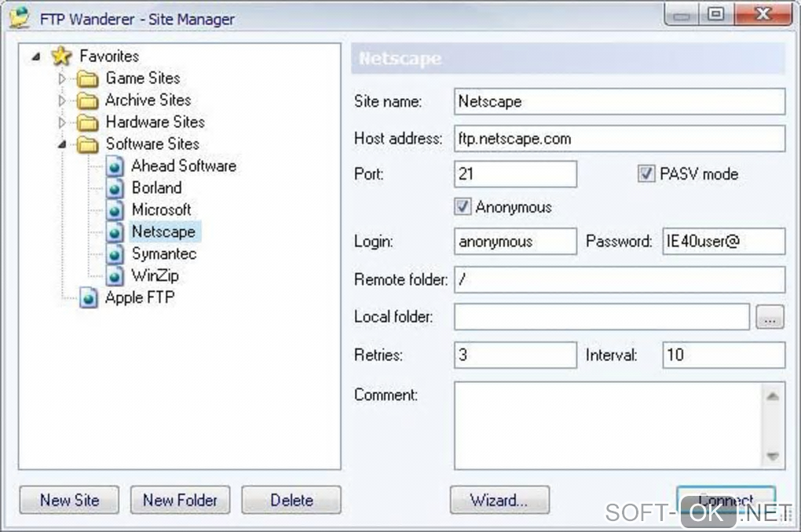Viewport: 801px width, 532px height.
Task: Click the Microsoft site globe icon
Action: 116,210
